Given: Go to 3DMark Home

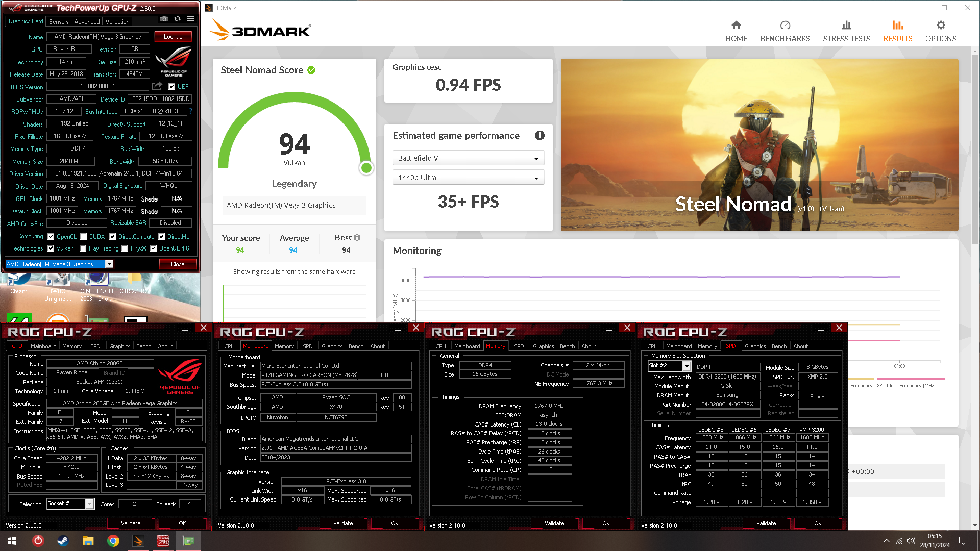Looking at the screenshot, I should point(736,31).
